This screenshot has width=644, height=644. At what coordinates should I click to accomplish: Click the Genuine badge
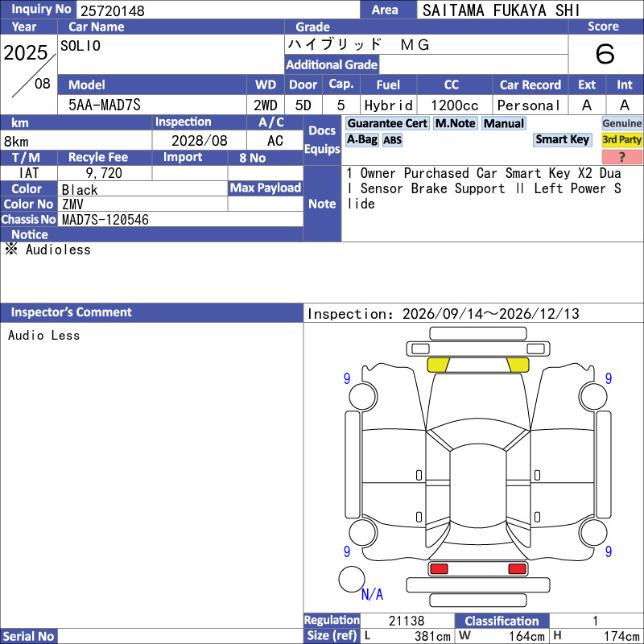point(621,123)
